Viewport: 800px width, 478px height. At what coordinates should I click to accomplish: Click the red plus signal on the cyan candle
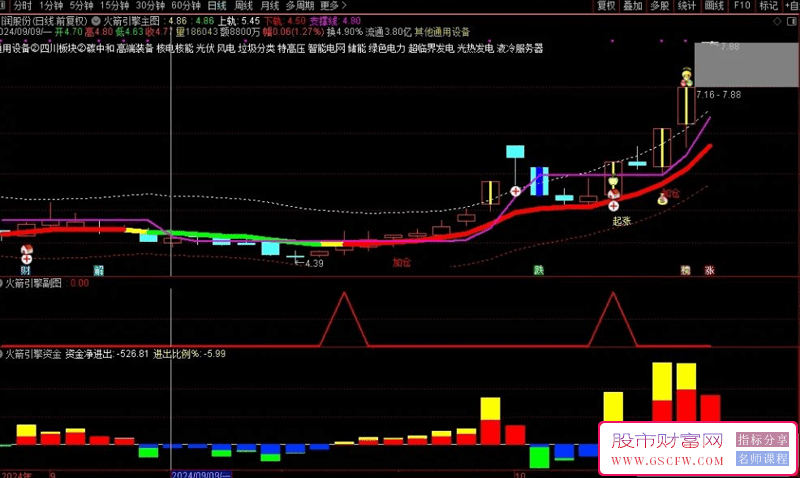tap(515, 191)
